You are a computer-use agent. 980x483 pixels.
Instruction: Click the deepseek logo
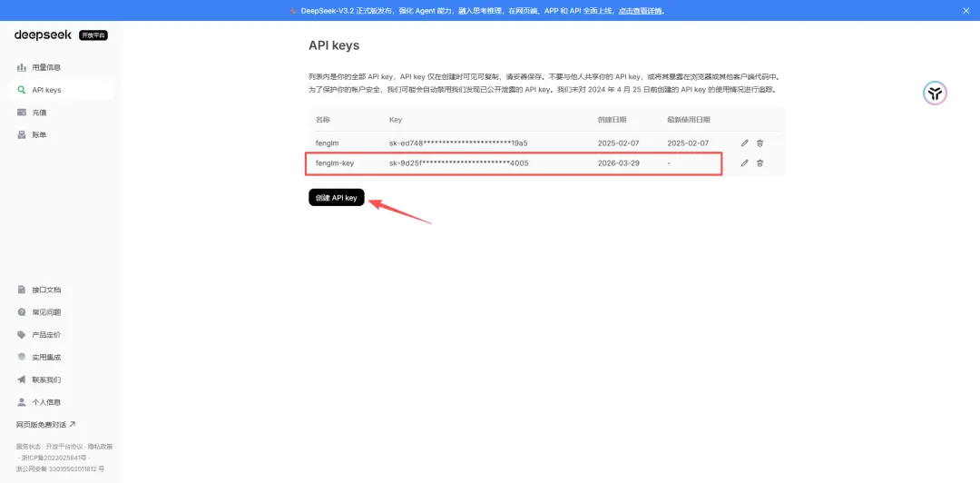44,35
